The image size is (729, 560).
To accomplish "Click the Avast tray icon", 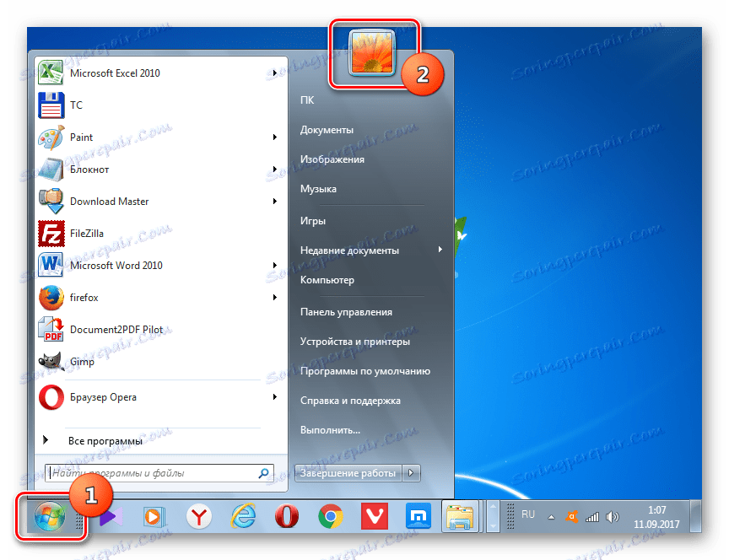I will coord(572,517).
